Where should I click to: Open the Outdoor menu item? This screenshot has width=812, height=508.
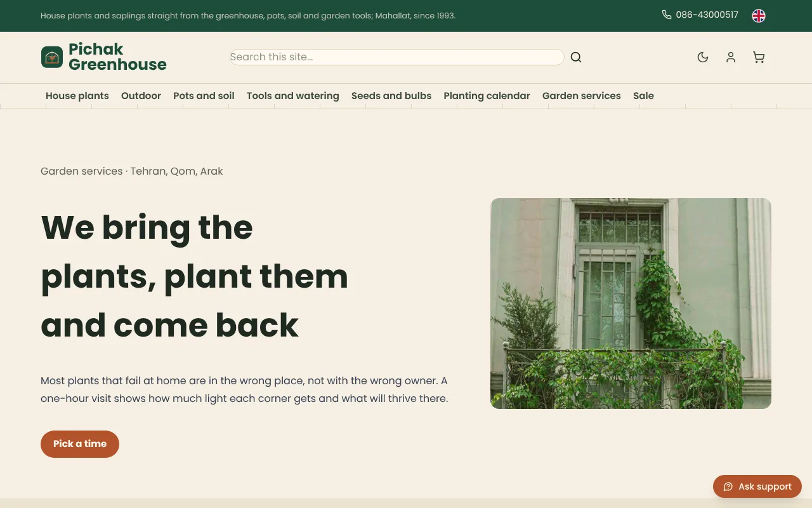141,96
